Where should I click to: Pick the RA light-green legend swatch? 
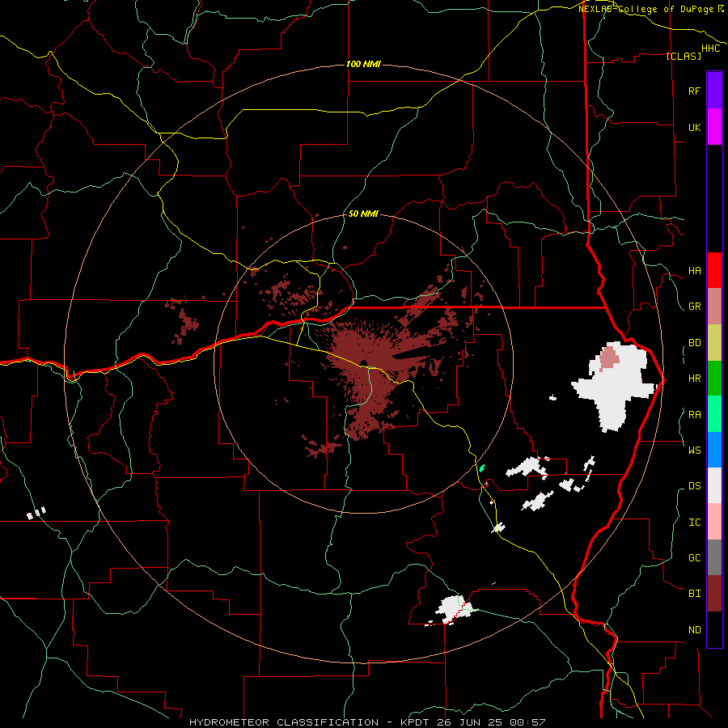714,414
